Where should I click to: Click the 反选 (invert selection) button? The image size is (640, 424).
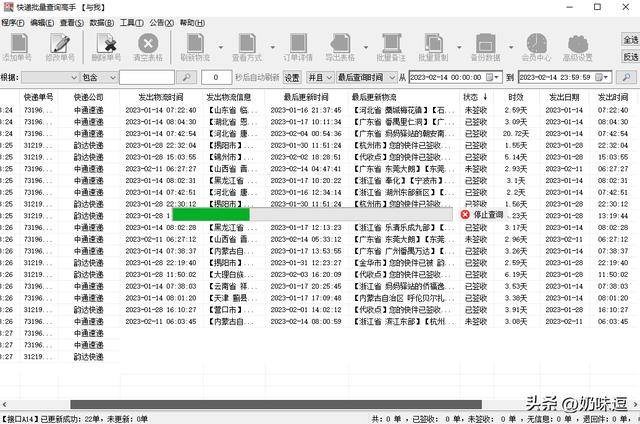coord(630,57)
